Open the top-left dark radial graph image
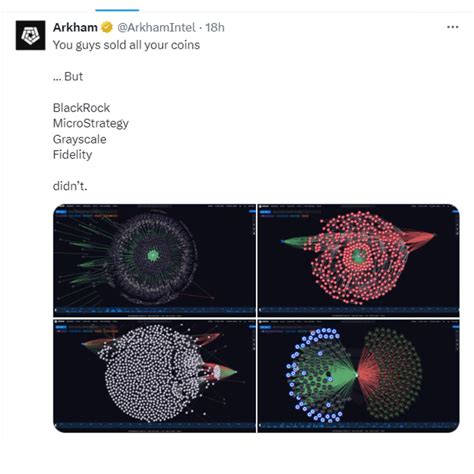474x474 pixels. point(154,260)
